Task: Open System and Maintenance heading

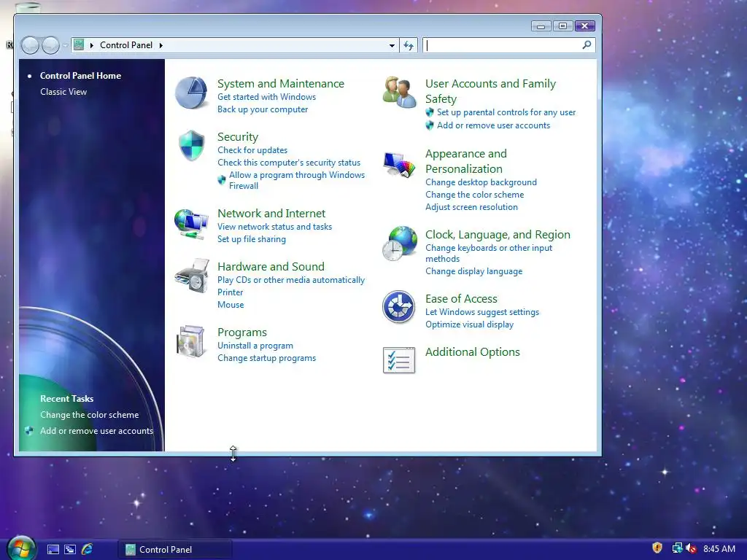Action: pyautogui.click(x=281, y=83)
